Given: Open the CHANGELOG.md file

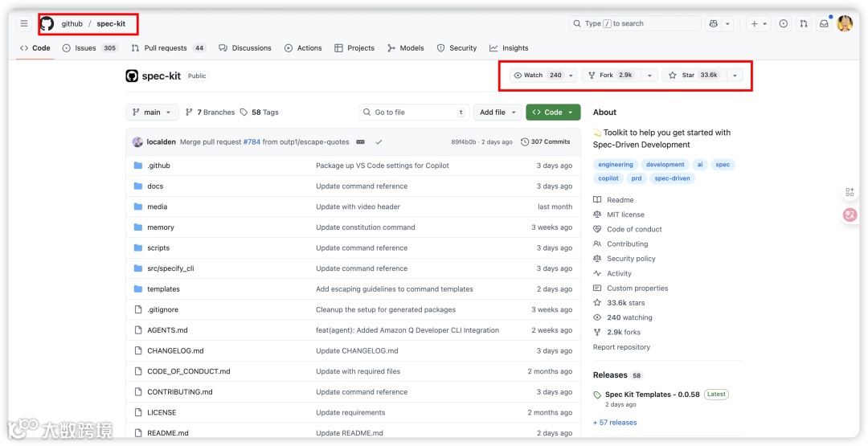Looking at the screenshot, I should pos(175,351).
